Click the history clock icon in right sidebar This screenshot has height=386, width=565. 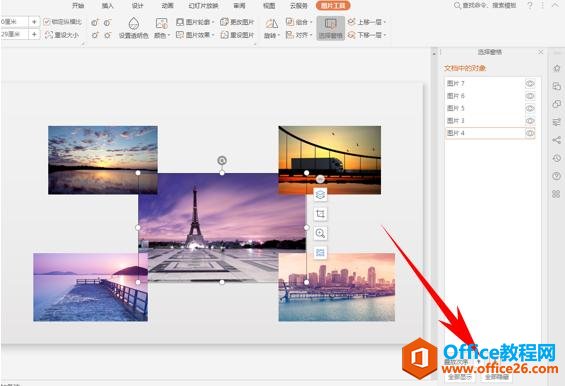(x=557, y=158)
